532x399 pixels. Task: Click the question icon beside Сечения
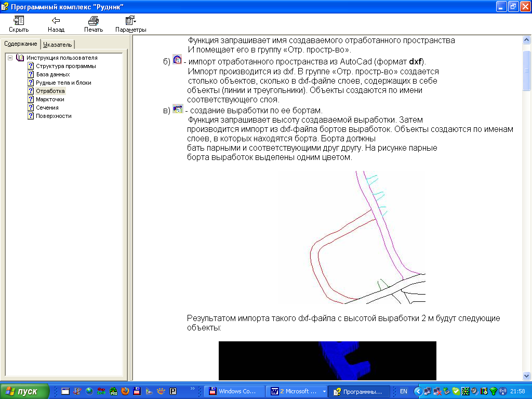tap(31, 108)
